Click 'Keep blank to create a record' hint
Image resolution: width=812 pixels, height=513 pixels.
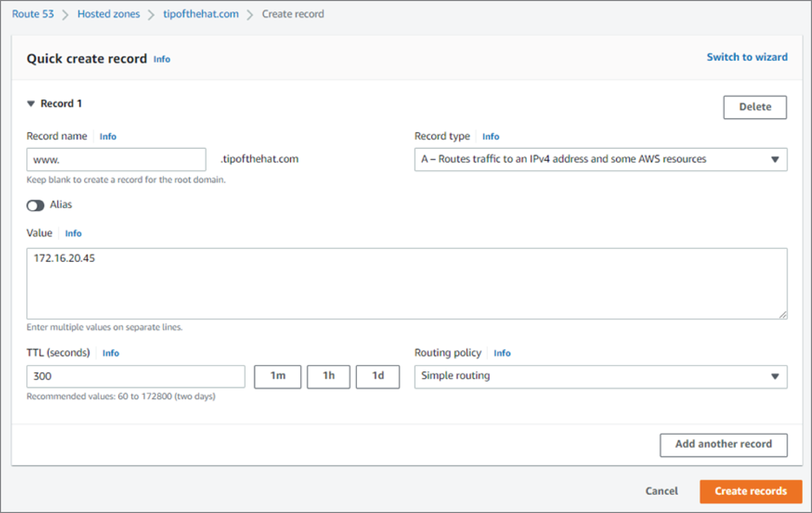click(126, 180)
